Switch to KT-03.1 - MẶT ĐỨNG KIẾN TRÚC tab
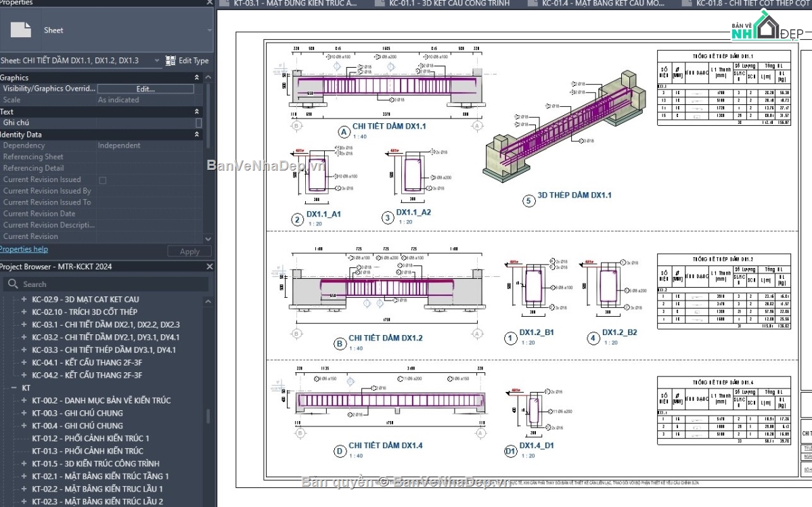812x507 pixels. click(x=296, y=3)
